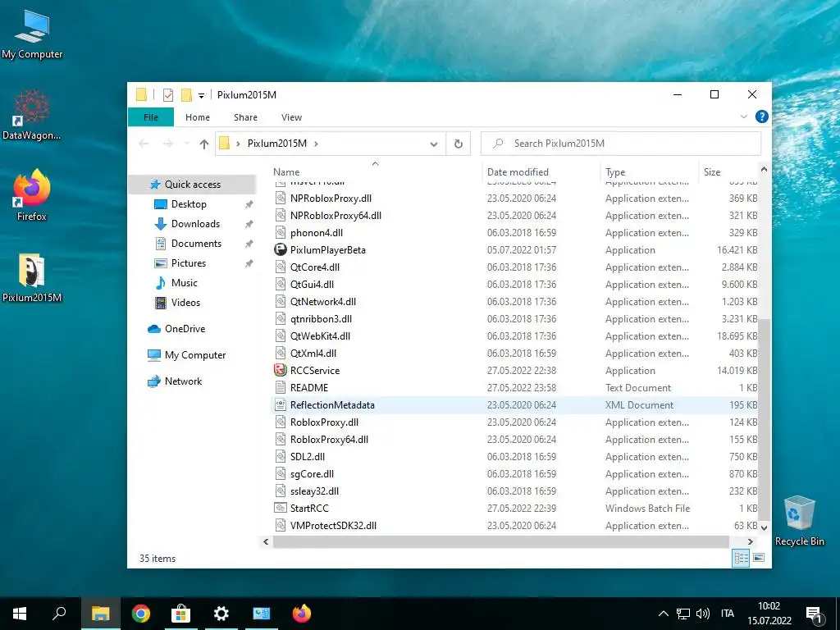Select Videos in the navigation pane
Viewport: 840px width, 630px height.
pos(185,303)
